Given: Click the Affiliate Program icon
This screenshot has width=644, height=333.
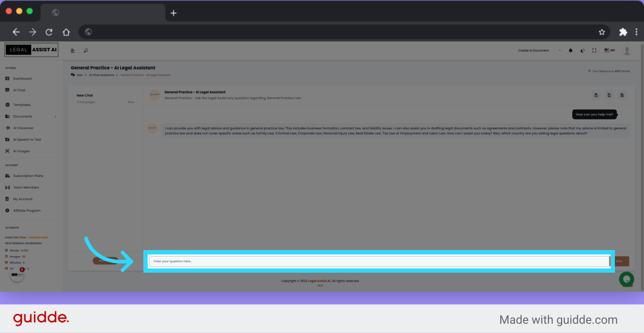Looking at the screenshot, I should (x=7, y=211).
